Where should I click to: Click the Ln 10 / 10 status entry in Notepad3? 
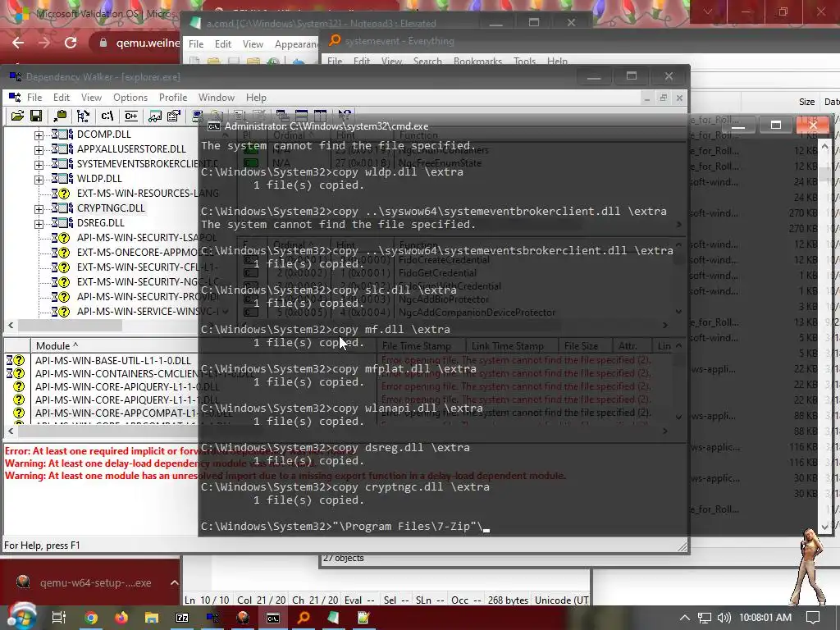(207, 600)
